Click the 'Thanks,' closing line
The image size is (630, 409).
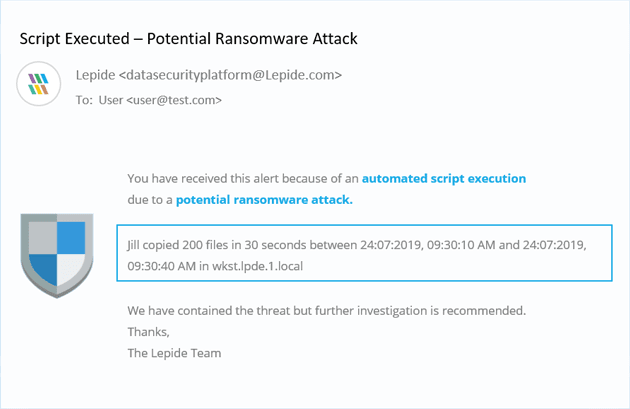[149, 332]
